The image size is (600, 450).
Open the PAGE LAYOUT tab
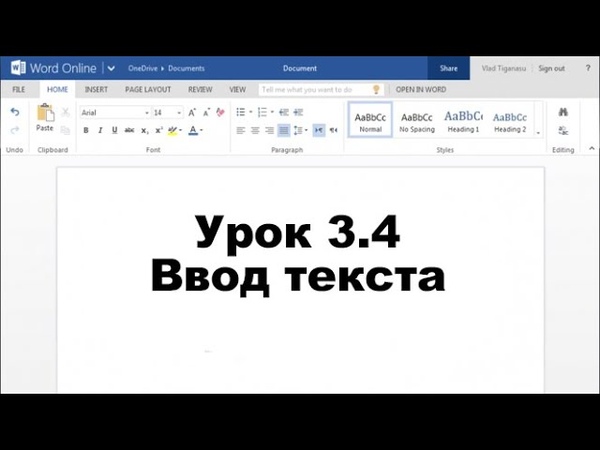pyautogui.click(x=147, y=89)
